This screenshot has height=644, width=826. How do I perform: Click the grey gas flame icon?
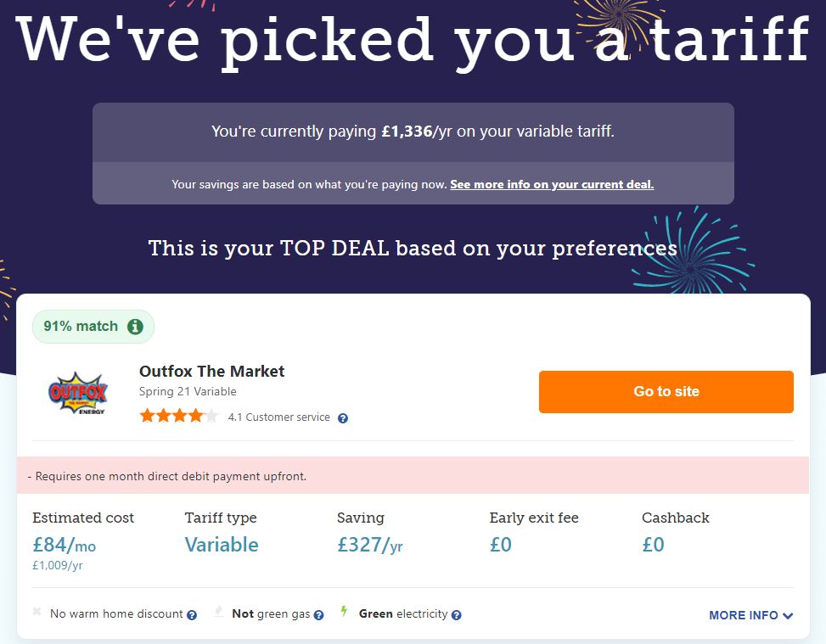[x=217, y=612]
